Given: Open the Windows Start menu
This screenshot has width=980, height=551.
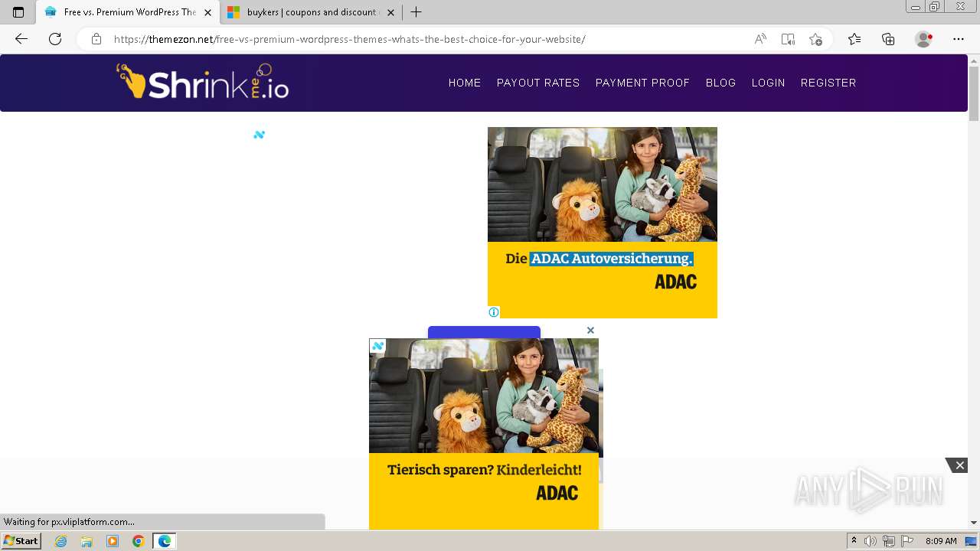Looking at the screenshot, I should click(21, 541).
